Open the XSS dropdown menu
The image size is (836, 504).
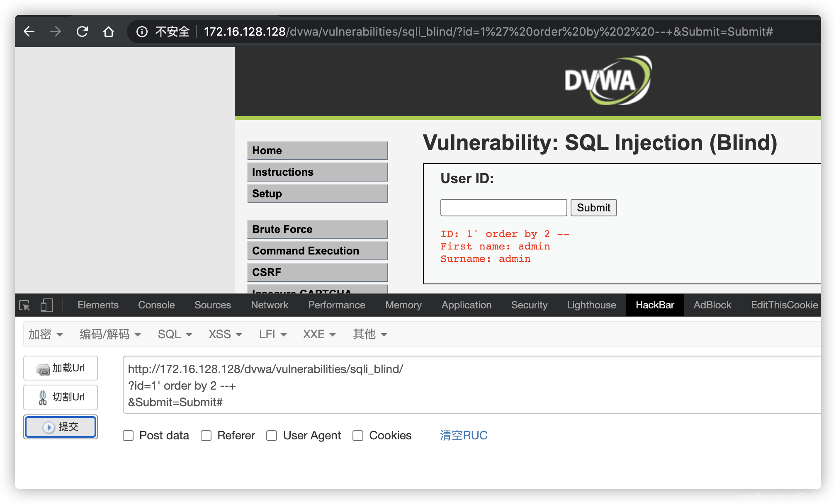point(224,334)
